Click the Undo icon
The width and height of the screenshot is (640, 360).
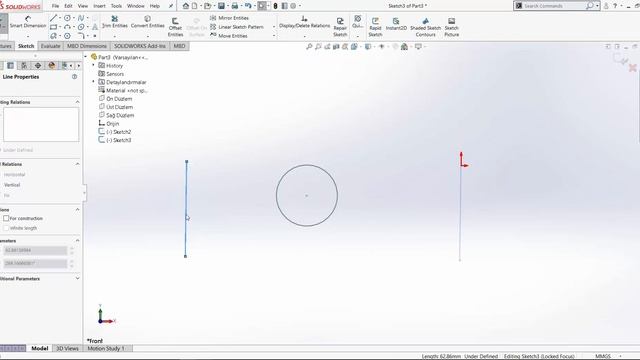248,6
